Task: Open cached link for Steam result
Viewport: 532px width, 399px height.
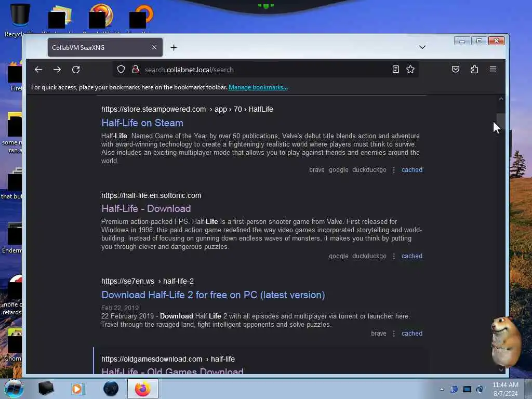Action: click(x=412, y=170)
